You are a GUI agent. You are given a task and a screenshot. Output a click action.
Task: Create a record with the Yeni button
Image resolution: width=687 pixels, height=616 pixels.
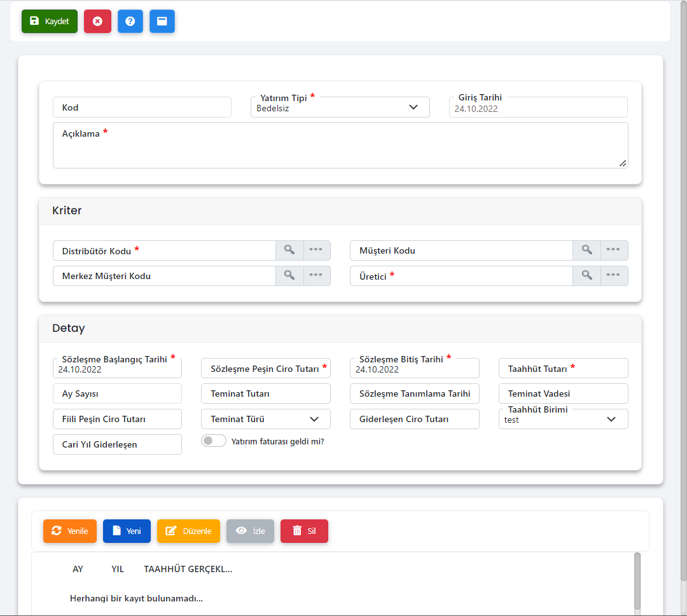126,531
